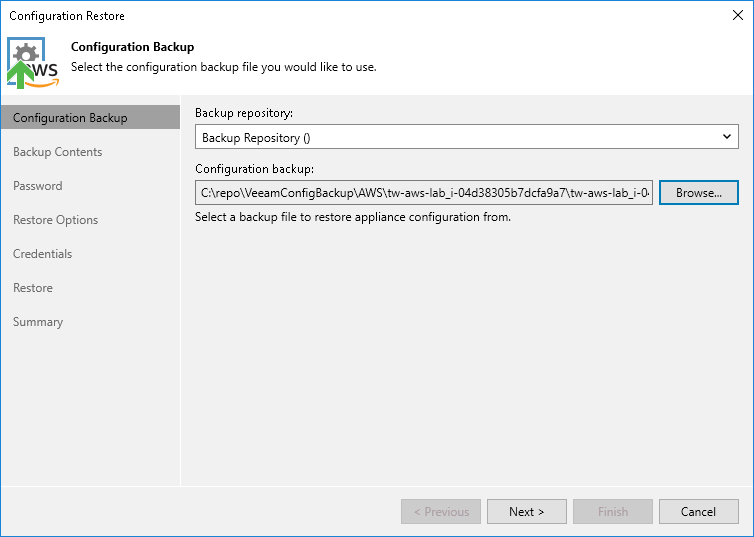
Task: Jump to the Credentials step
Action: [x=42, y=254]
